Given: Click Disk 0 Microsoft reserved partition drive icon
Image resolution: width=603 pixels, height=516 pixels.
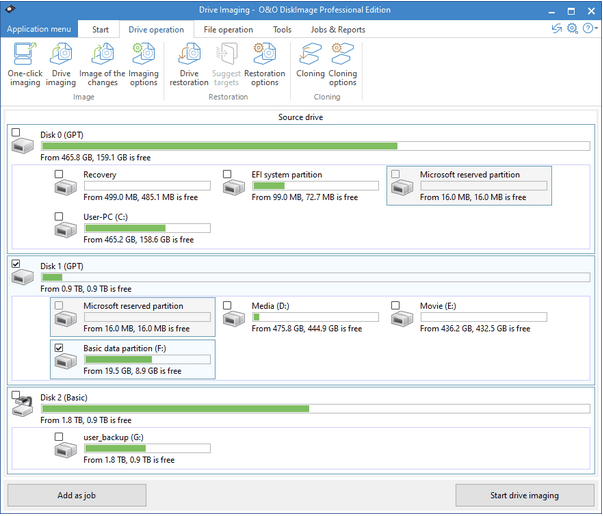Looking at the screenshot, I should click(x=402, y=188).
